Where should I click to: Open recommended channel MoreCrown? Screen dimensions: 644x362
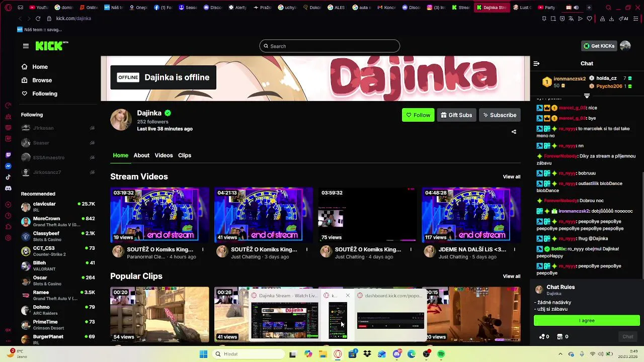coord(58,221)
